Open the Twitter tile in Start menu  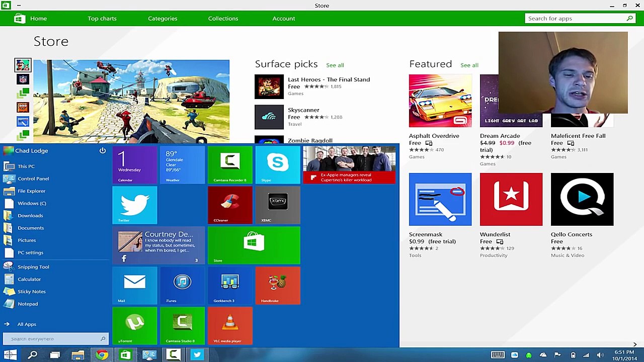click(x=135, y=205)
